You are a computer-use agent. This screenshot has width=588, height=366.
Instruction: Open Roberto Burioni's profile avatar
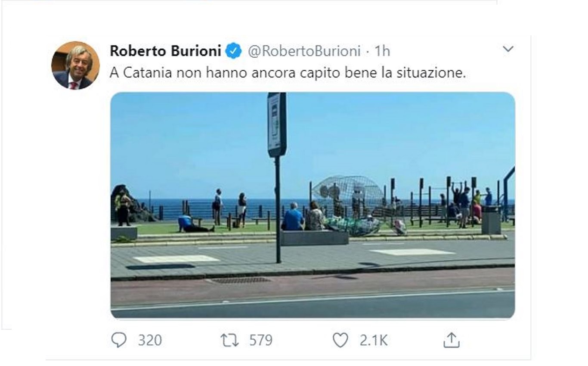click(x=75, y=65)
